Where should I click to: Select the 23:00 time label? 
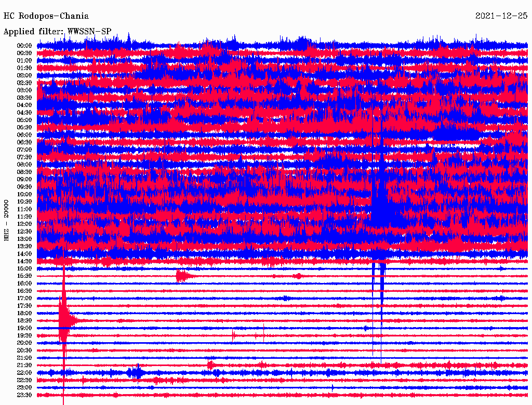pos(24,387)
